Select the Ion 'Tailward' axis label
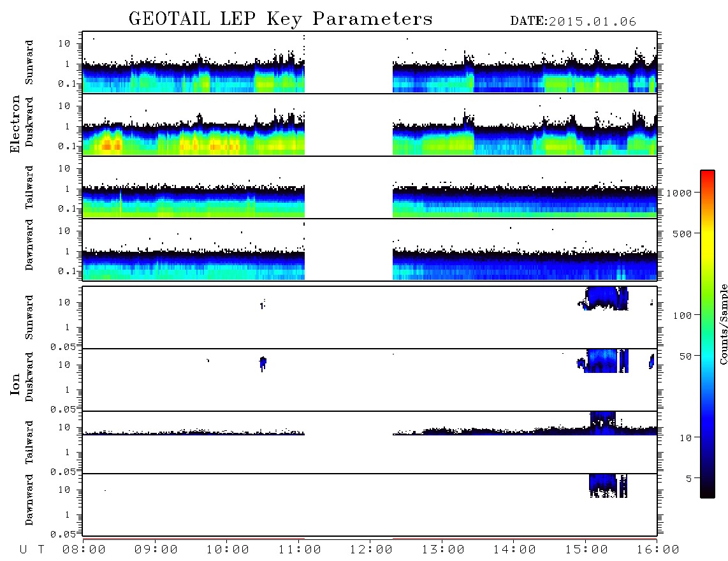Viewport: 728px width, 561px height. click(29, 442)
